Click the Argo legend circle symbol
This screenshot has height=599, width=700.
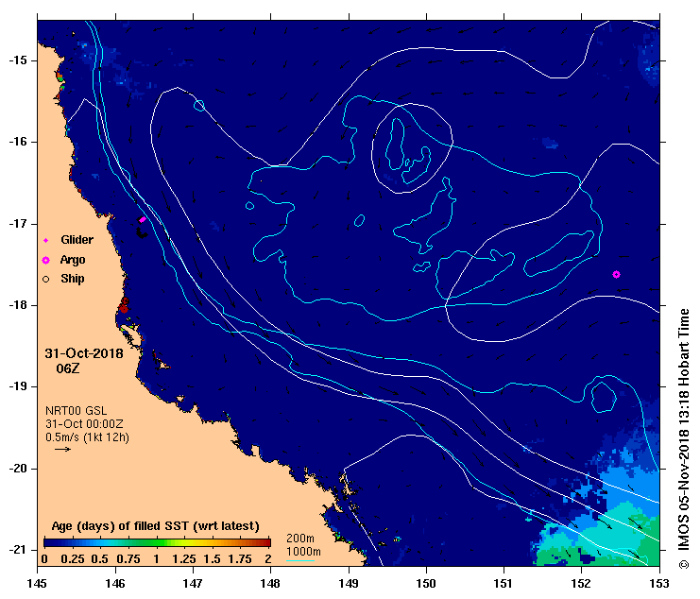pos(45,260)
